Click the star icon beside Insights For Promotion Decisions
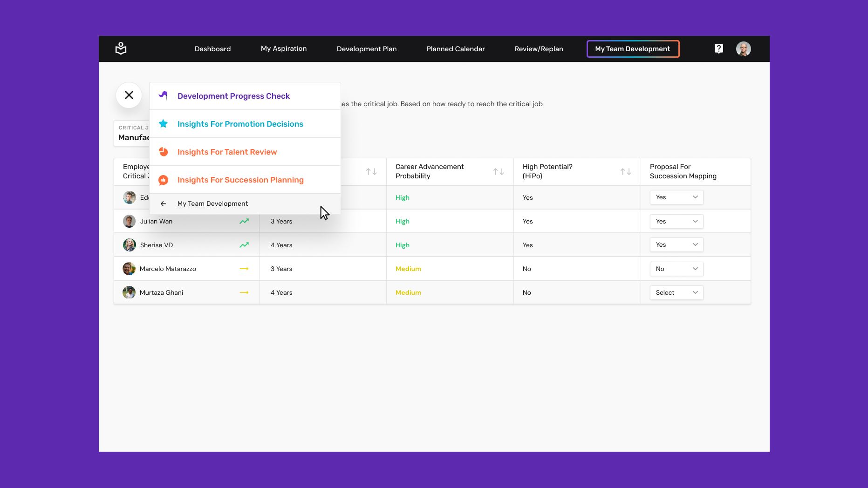This screenshot has width=868, height=488. [x=163, y=123]
